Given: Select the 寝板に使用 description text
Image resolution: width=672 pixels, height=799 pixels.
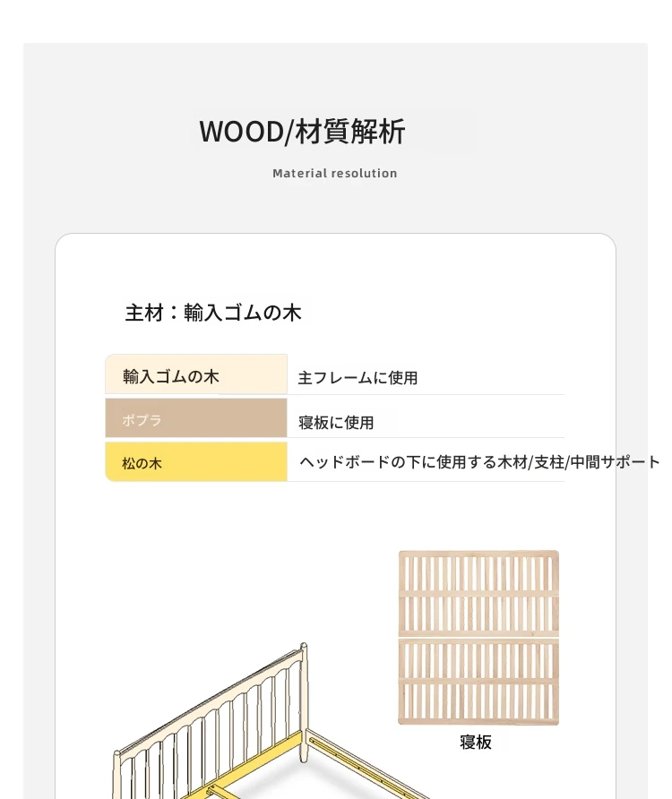Looking at the screenshot, I should (x=336, y=423).
